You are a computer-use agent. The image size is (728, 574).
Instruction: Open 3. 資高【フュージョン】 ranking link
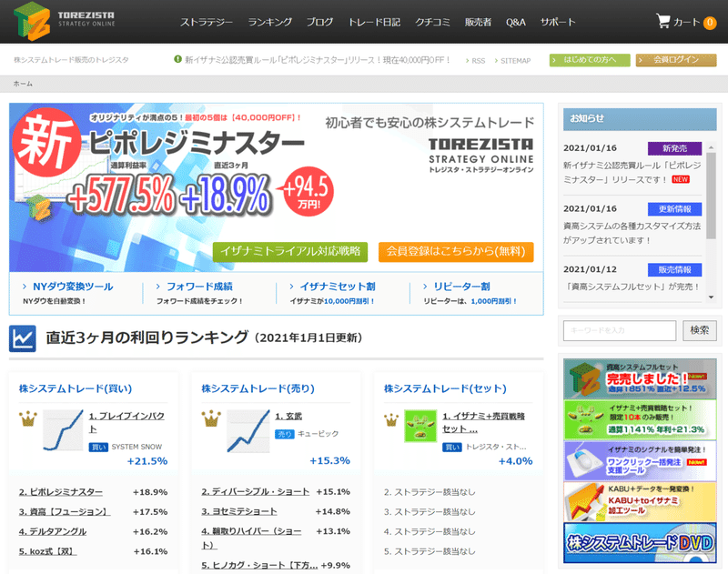[65, 512]
